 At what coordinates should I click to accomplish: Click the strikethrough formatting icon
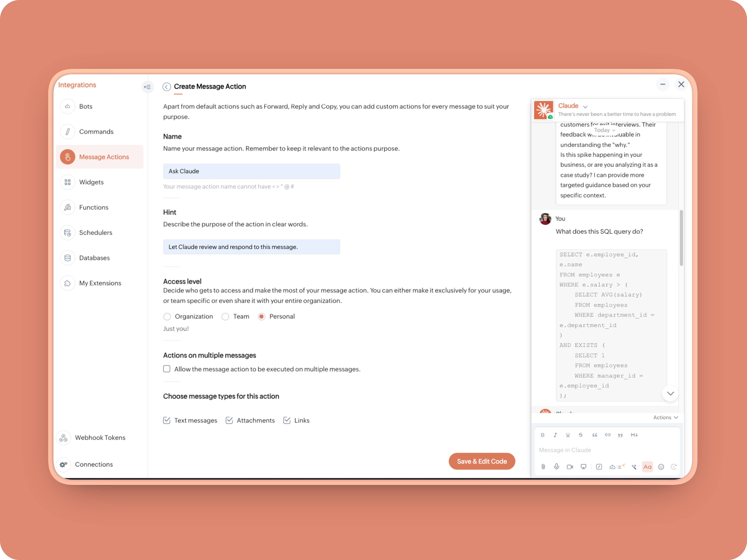(580, 435)
